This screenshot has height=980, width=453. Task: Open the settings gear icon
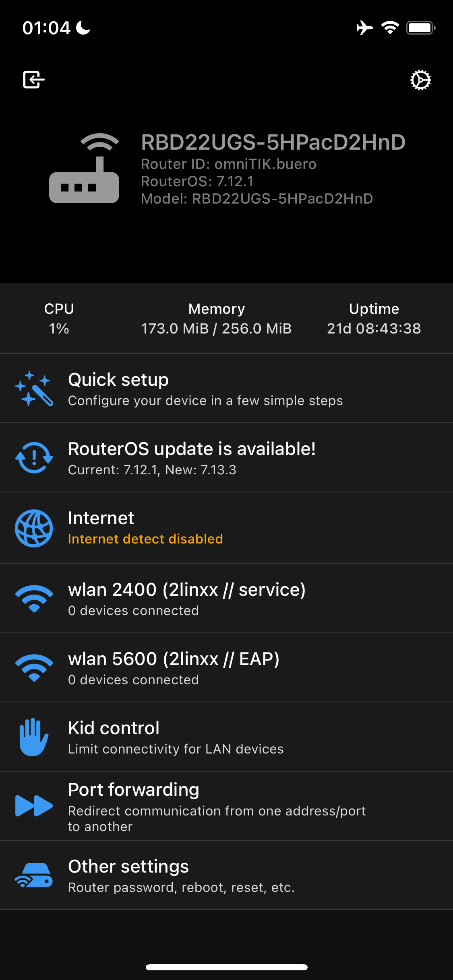pos(420,80)
